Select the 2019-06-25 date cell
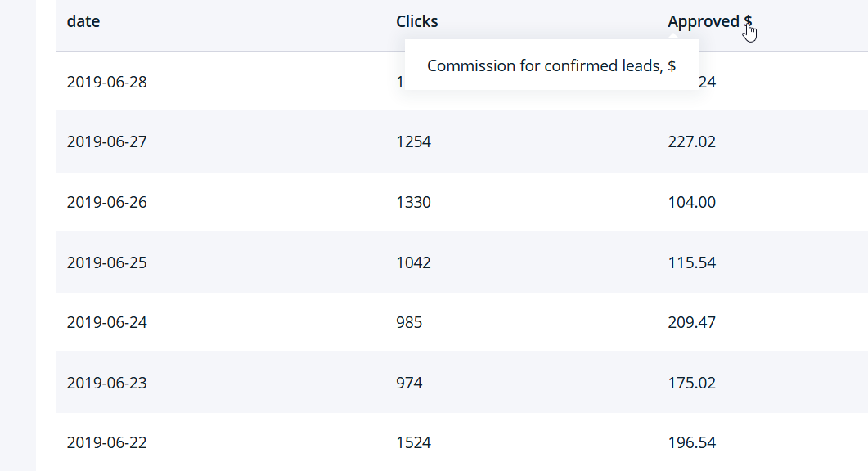 pyautogui.click(x=107, y=262)
